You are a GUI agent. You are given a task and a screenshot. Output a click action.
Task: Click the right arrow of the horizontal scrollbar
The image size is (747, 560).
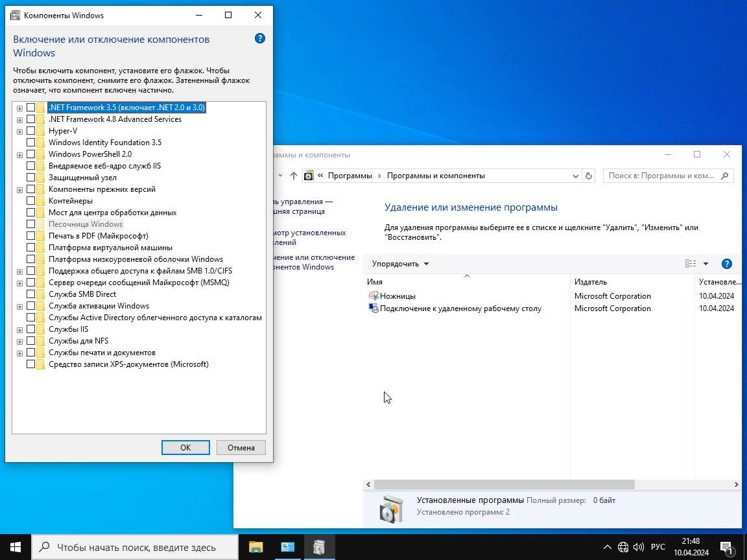737,484
